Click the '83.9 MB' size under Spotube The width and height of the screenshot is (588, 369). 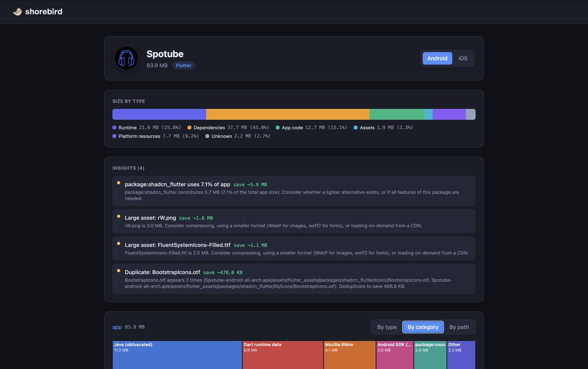click(x=157, y=66)
